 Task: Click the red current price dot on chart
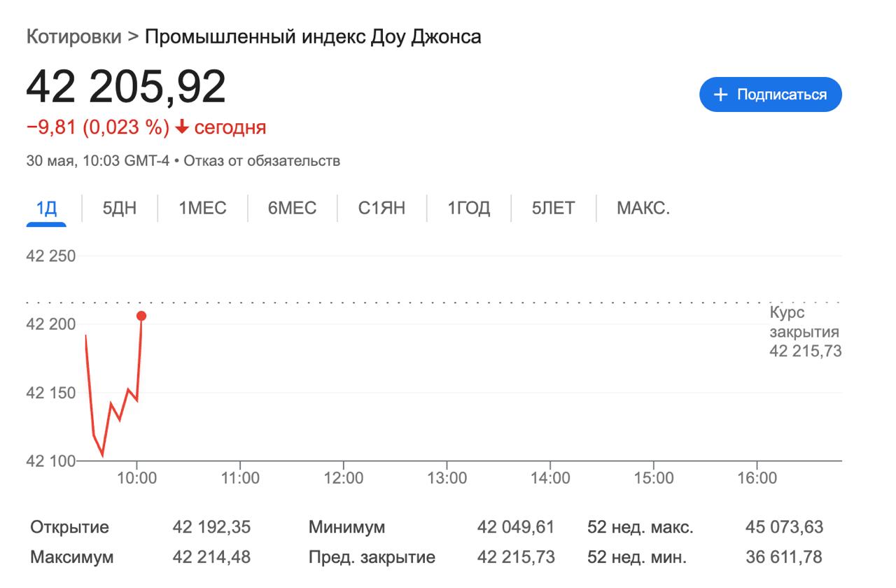(141, 316)
